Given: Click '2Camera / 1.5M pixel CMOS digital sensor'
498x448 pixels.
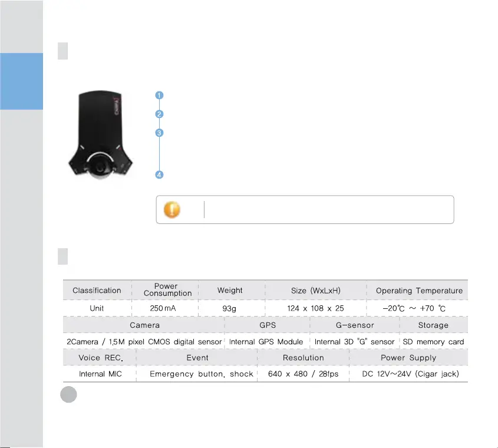Looking at the screenshot, I should [x=144, y=341].
